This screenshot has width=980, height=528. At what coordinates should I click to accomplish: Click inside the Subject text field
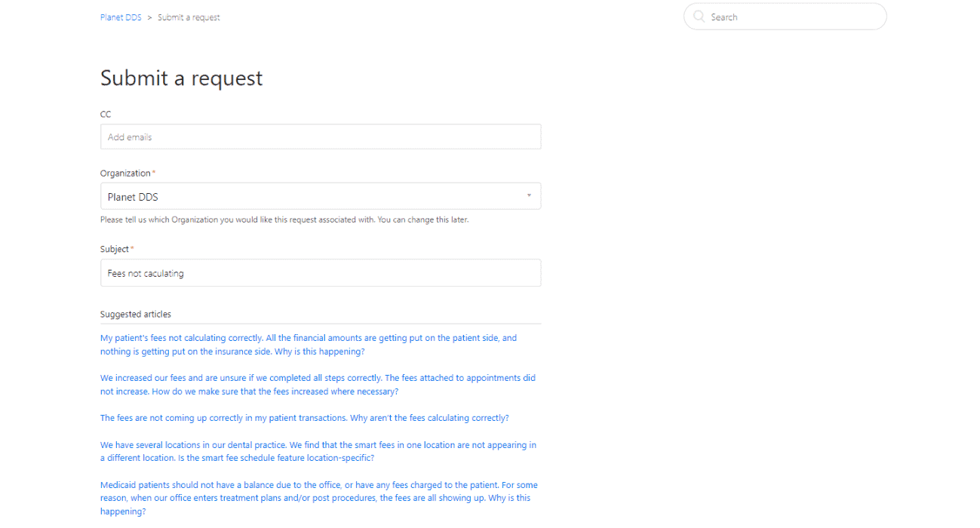tap(321, 272)
